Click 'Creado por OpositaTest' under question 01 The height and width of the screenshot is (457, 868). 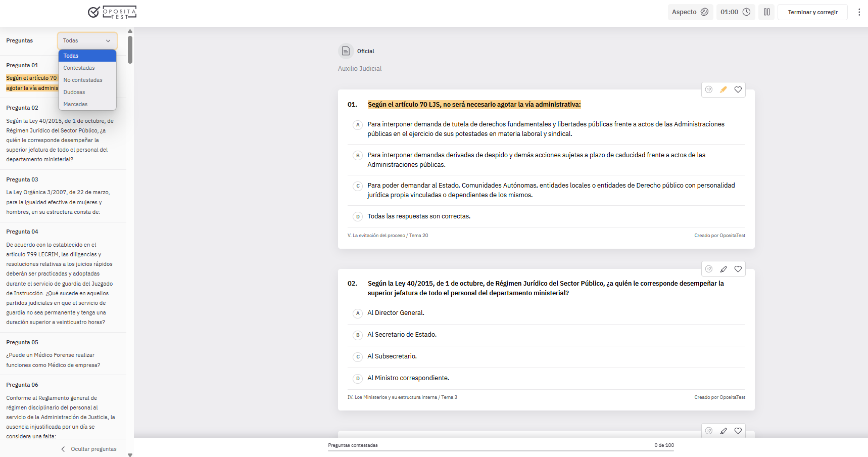point(719,236)
